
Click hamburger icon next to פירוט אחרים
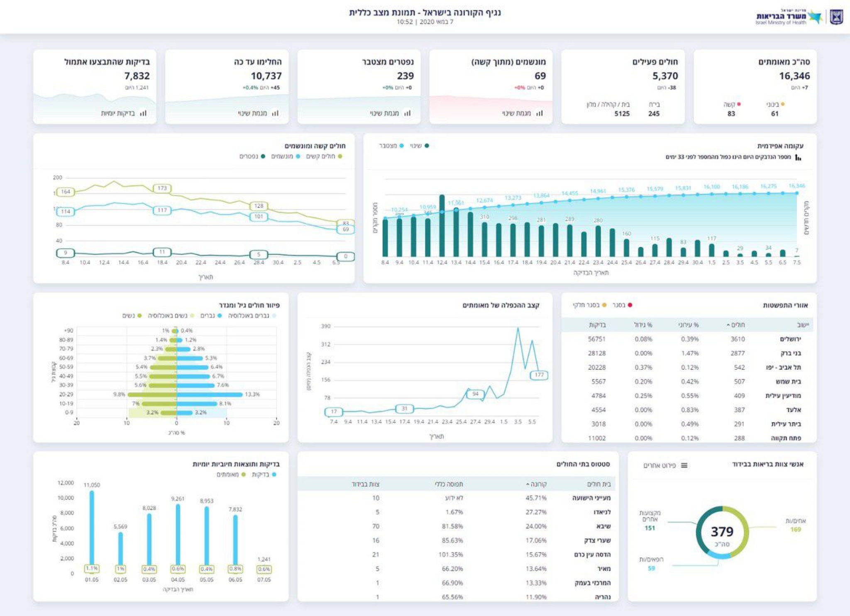point(684,465)
